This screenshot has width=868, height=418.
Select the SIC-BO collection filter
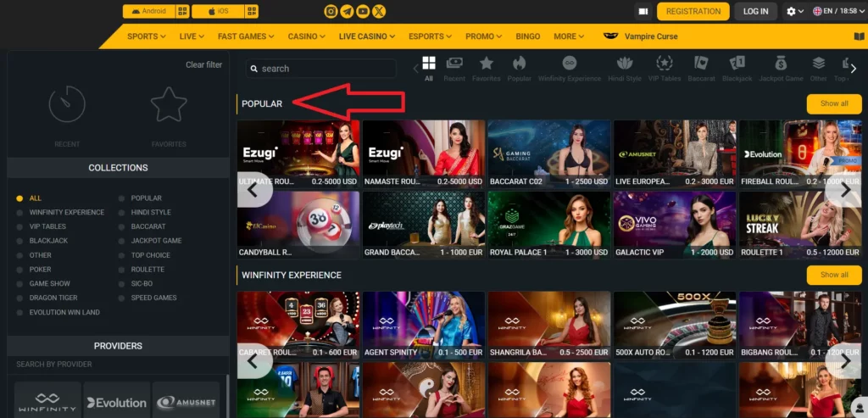pyautogui.click(x=136, y=283)
